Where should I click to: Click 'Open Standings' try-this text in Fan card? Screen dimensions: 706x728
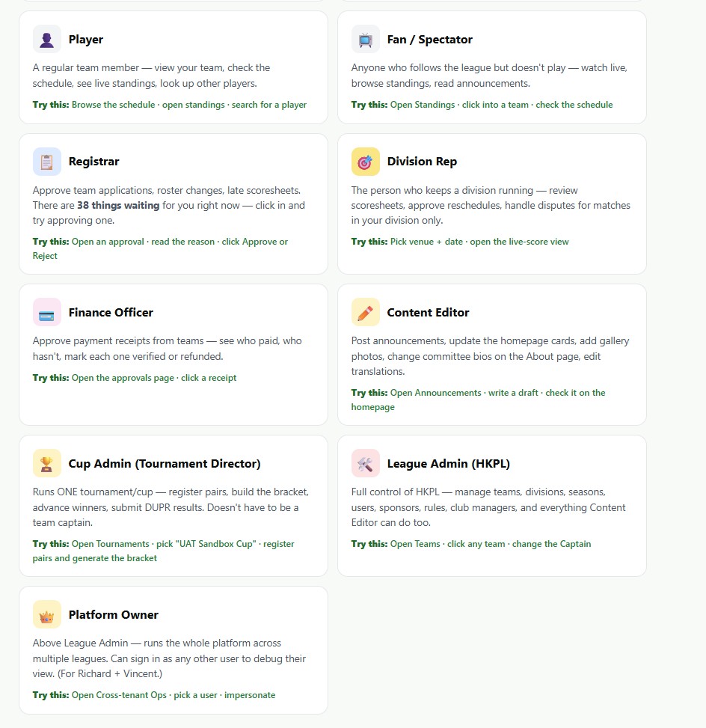(423, 105)
